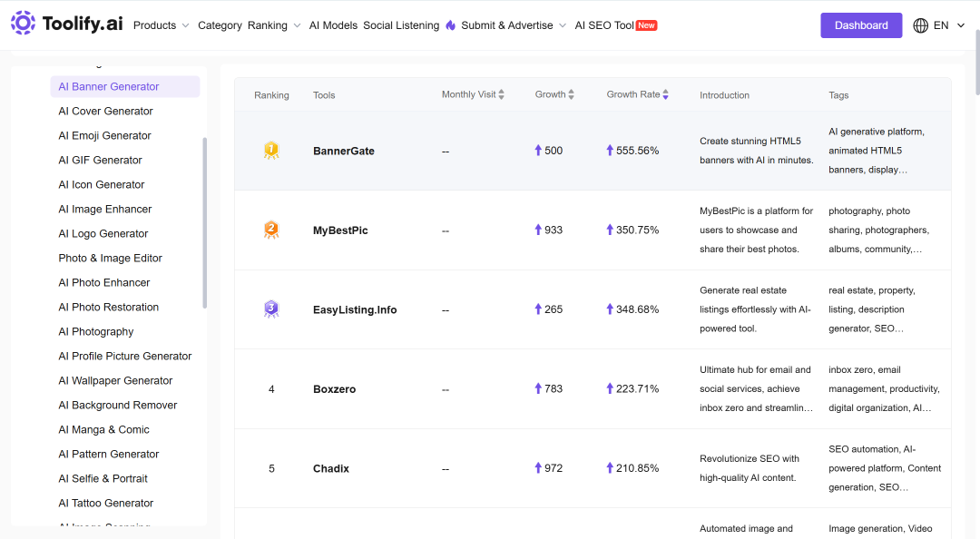Click BannerGate growth up arrow
The image size is (980, 539).
pos(538,150)
